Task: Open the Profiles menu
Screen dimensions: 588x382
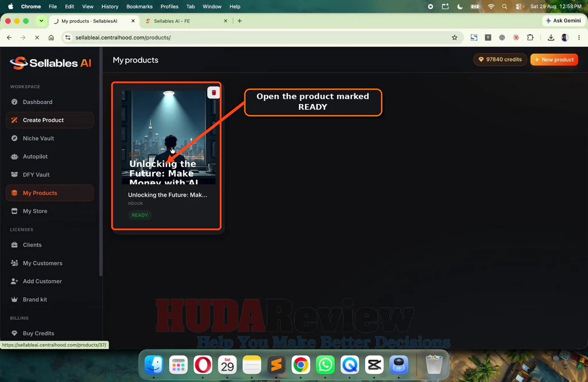Action: (169, 6)
